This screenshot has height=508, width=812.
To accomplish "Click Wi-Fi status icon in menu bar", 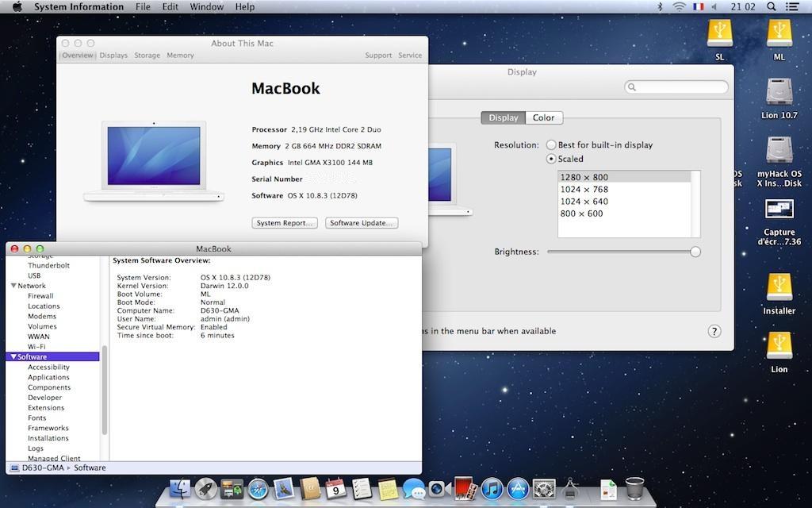I will pos(679,6).
